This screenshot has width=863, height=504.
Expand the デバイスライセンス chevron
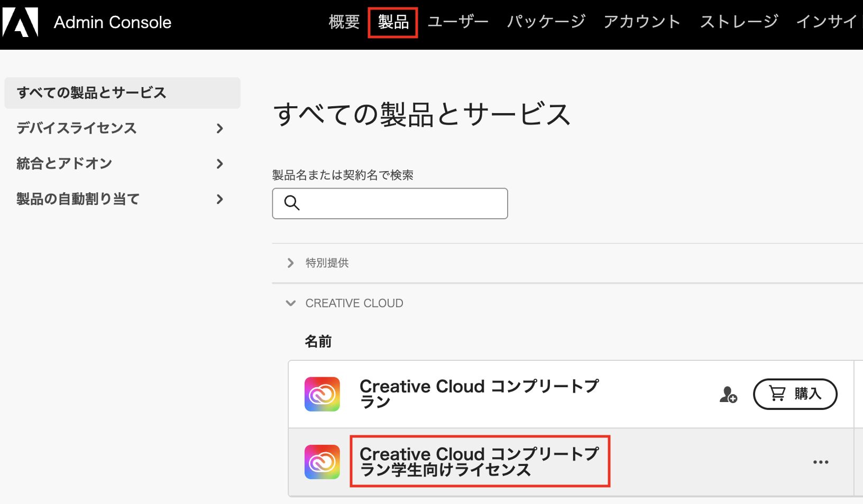pyautogui.click(x=220, y=128)
